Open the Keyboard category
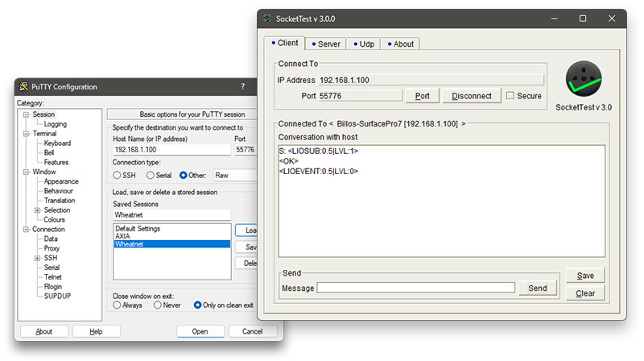644x361 pixels. point(57,143)
